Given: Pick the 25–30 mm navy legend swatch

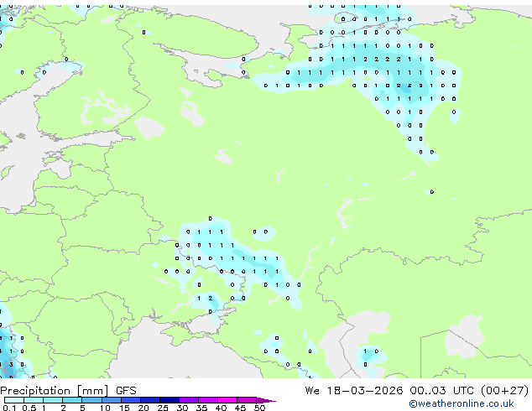Looking at the screenshot, I should click(x=169, y=400).
